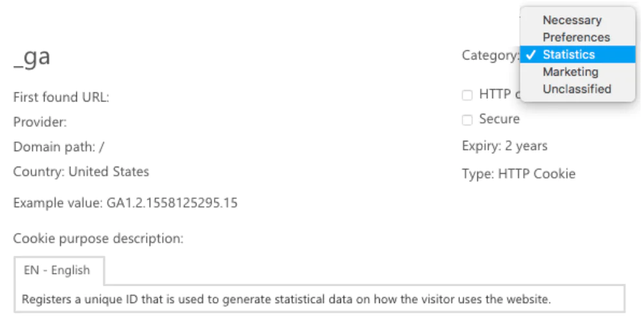Viewport: 644px width, 325px height.
Task: Click the Domain path line
Action: click(59, 147)
